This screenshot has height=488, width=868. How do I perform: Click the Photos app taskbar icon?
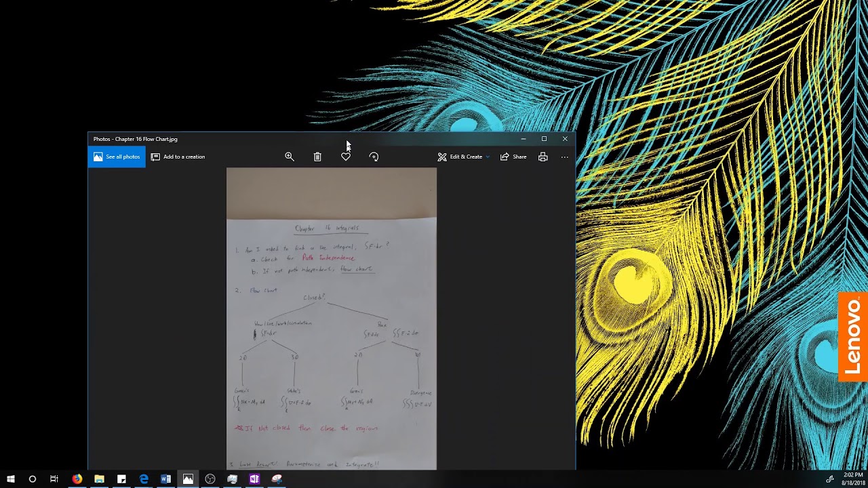tap(188, 479)
